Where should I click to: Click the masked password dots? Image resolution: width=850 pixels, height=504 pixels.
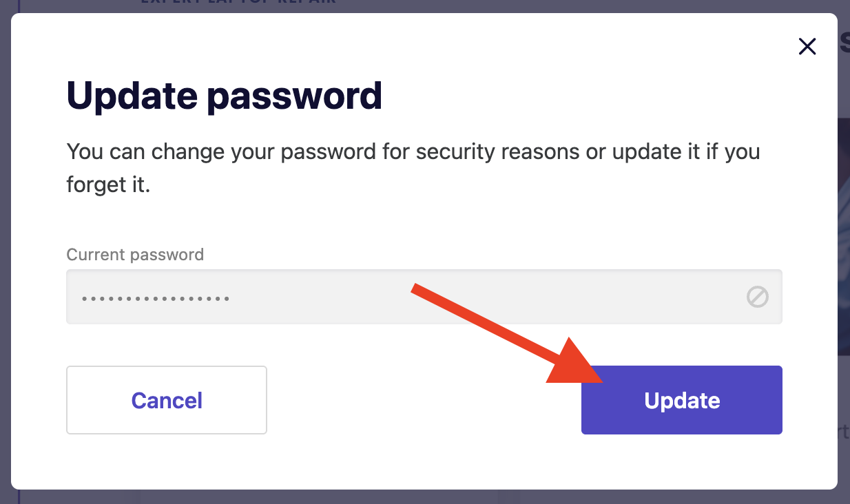pyautogui.click(x=155, y=299)
